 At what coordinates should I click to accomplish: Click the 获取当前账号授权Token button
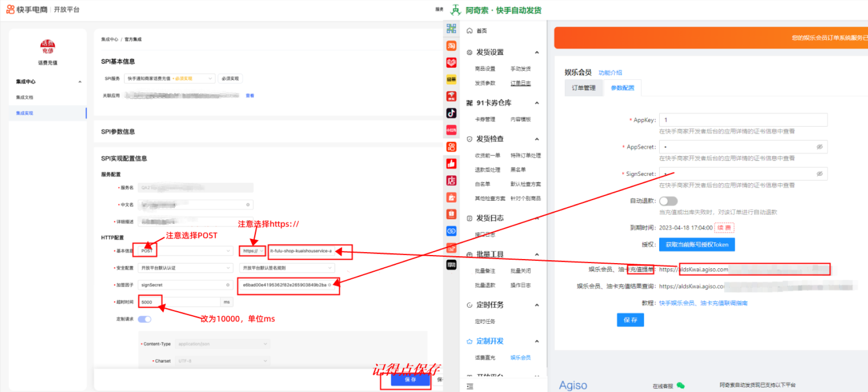(697, 244)
